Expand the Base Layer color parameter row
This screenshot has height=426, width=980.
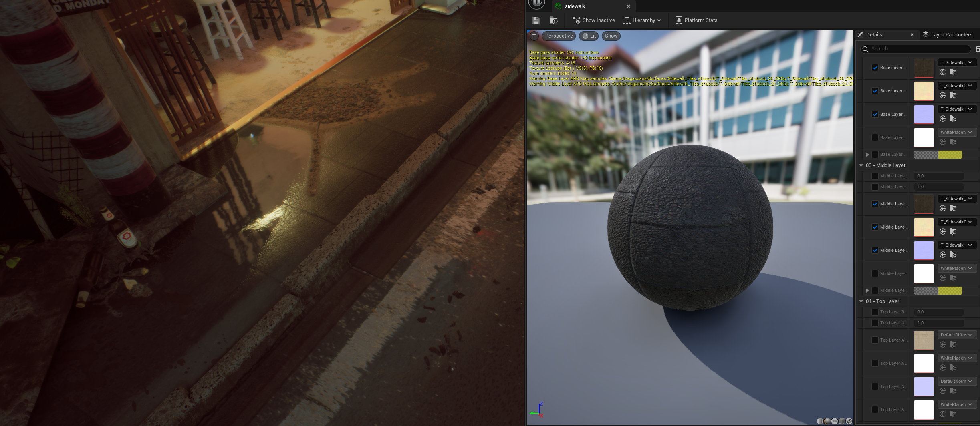pyautogui.click(x=867, y=155)
